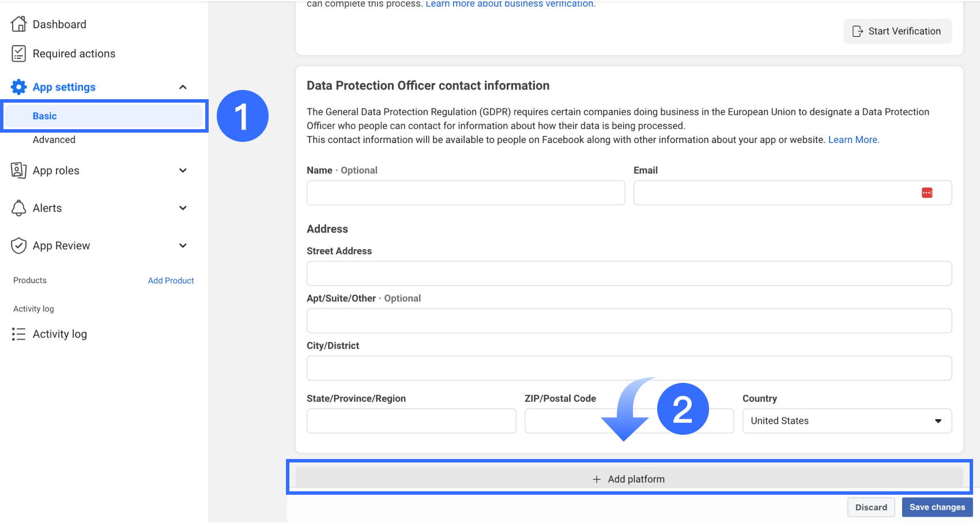Click the Add Product link

(171, 281)
